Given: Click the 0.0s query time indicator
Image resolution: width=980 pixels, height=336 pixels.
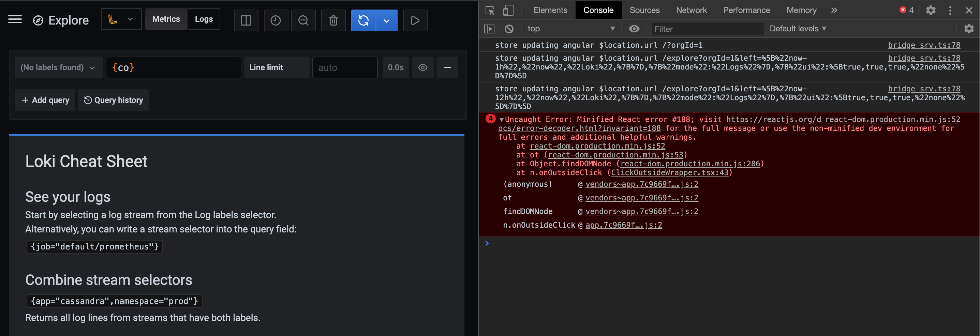Looking at the screenshot, I should [x=396, y=68].
